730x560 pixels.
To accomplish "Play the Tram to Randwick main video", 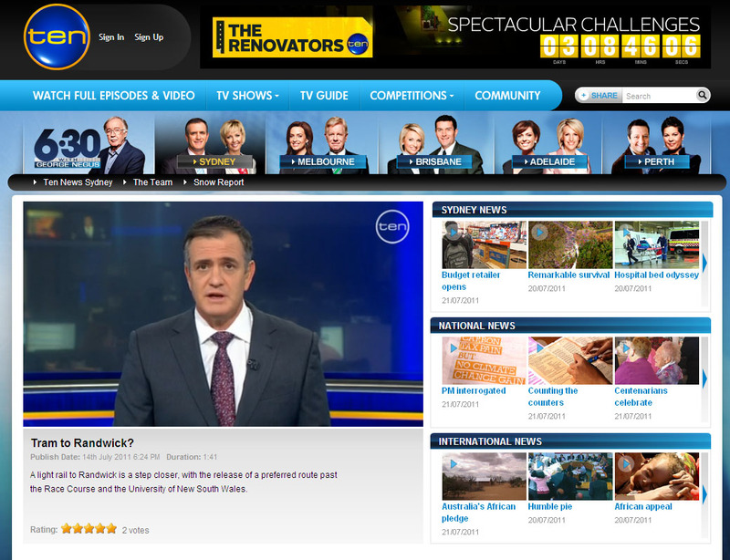I will [x=224, y=314].
